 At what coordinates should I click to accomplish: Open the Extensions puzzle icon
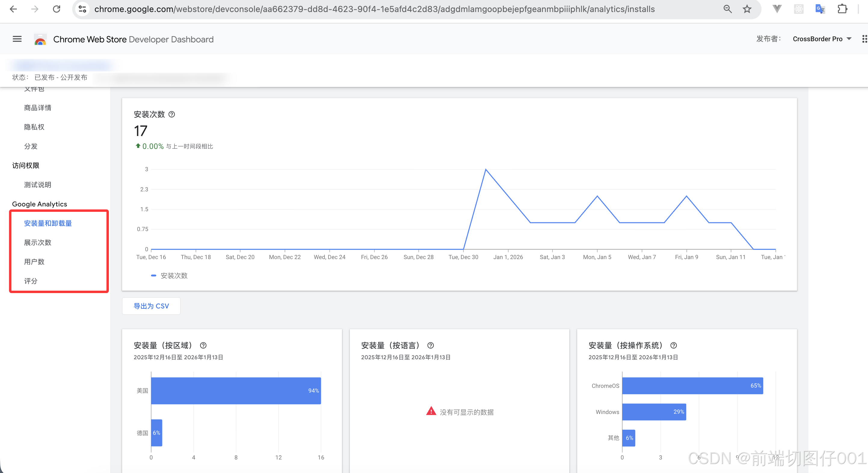click(x=842, y=9)
